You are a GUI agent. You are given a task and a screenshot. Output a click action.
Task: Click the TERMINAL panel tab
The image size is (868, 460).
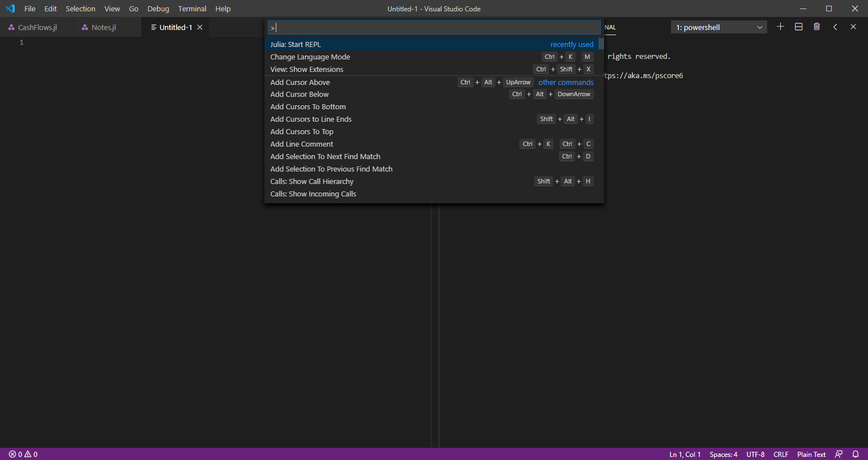(611, 27)
